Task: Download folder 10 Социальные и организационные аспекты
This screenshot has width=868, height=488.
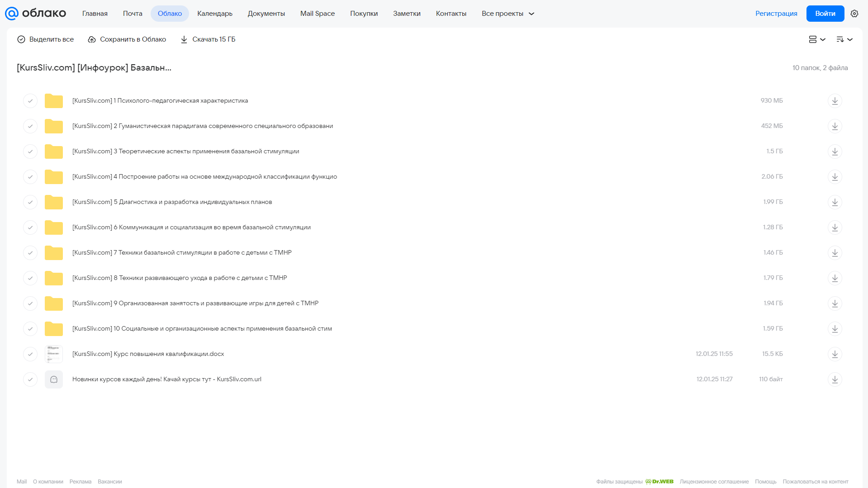Action: point(835,329)
